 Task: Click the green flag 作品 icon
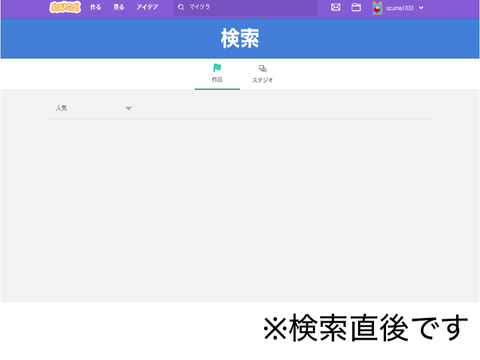point(217,68)
